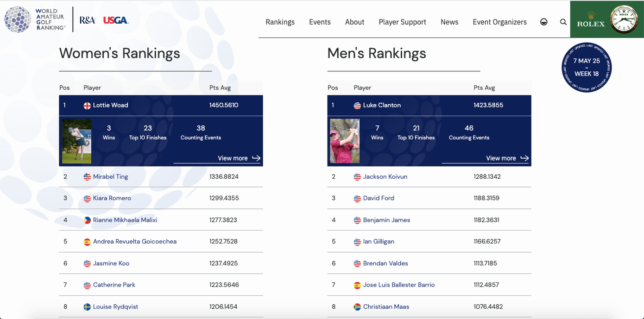644x319 pixels.
Task: Click the Last Updated week 18 badge
Action: tap(586, 67)
